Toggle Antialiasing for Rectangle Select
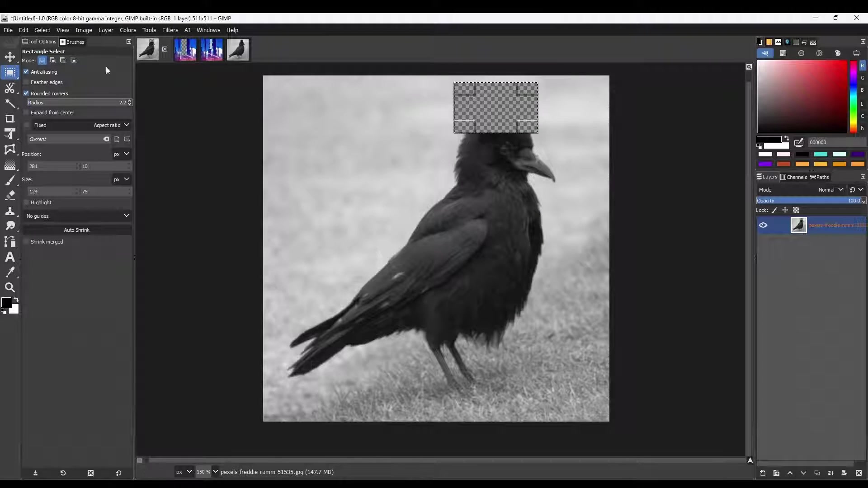 click(26, 72)
